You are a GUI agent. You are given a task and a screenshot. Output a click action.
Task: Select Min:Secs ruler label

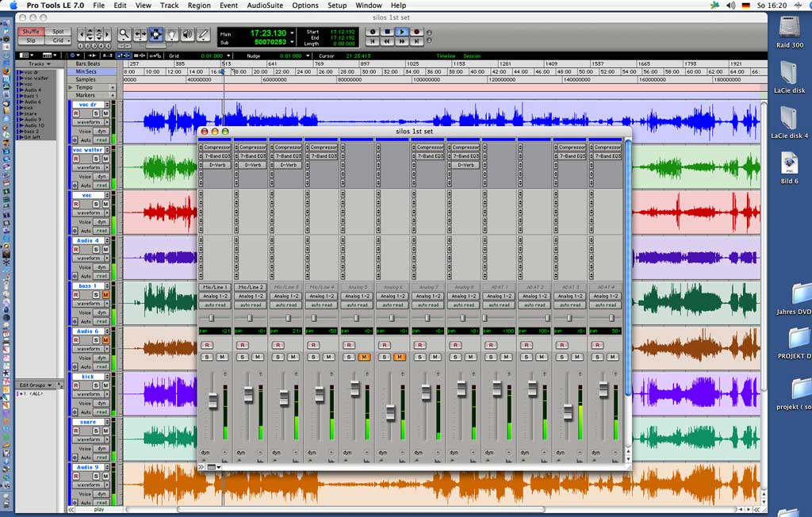(86, 71)
